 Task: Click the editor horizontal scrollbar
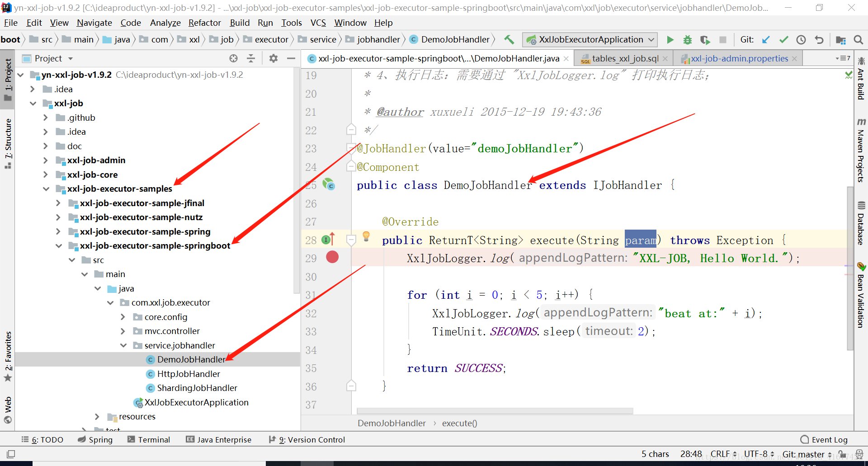495,411
